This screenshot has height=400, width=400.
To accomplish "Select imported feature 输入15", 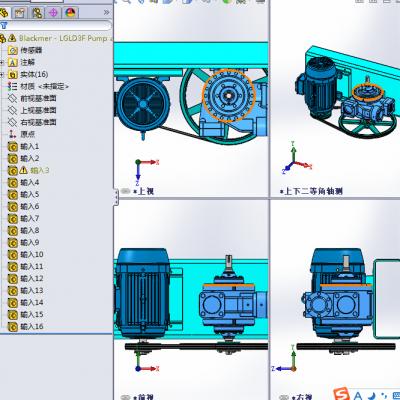I will [x=32, y=314].
